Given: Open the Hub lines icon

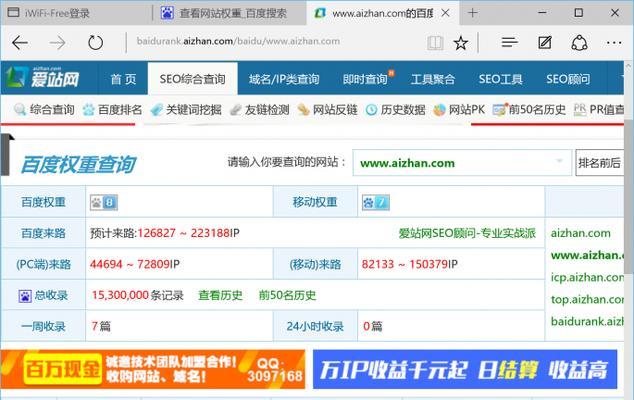Looking at the screenshot, I should point(509,42).
